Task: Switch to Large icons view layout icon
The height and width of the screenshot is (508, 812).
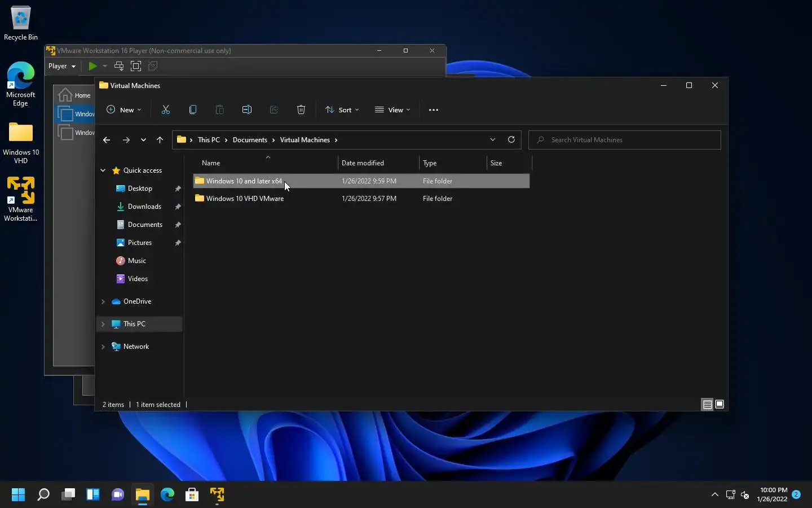Action: click(720, 404)
